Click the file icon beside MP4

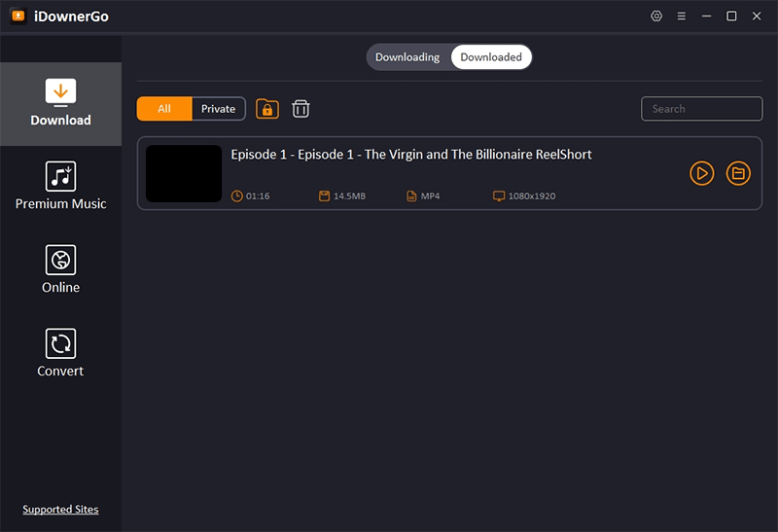pos(411,196)
